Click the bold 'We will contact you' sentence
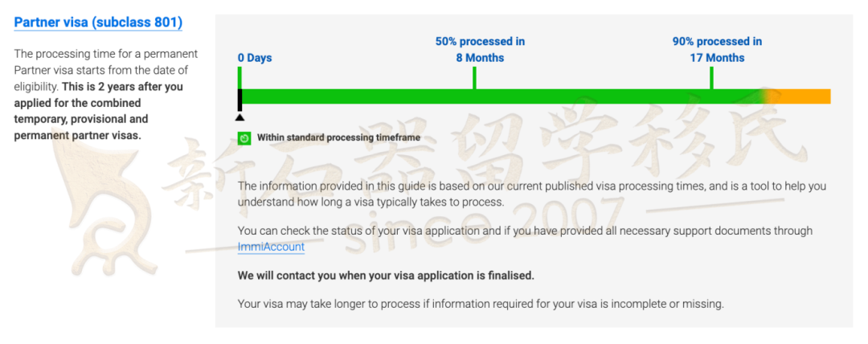This screenshot has height=344, width=868. point(386,276)
